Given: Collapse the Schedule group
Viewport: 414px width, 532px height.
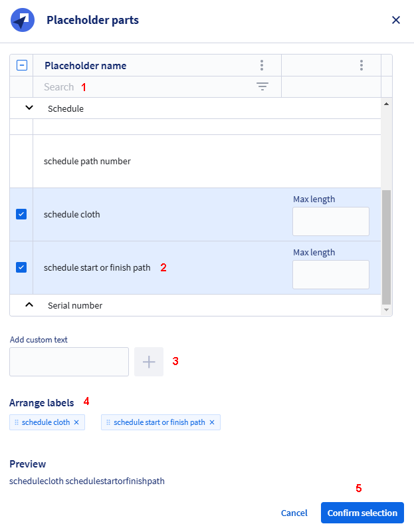Looking at the screenshot, I should point(29,108).
